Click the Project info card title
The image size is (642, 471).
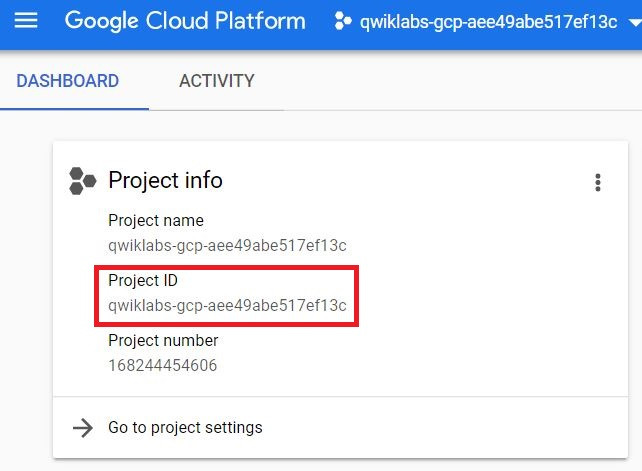pos(165,181)
